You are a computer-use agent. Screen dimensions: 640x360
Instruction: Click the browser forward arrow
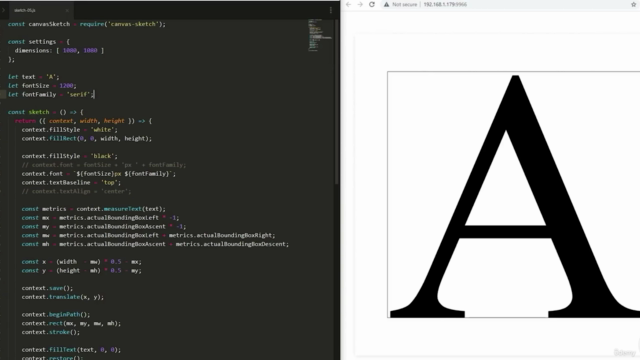360,4
